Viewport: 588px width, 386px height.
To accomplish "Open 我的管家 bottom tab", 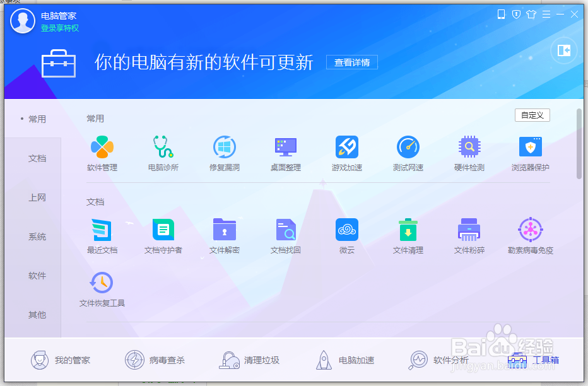I will [61, 360].
